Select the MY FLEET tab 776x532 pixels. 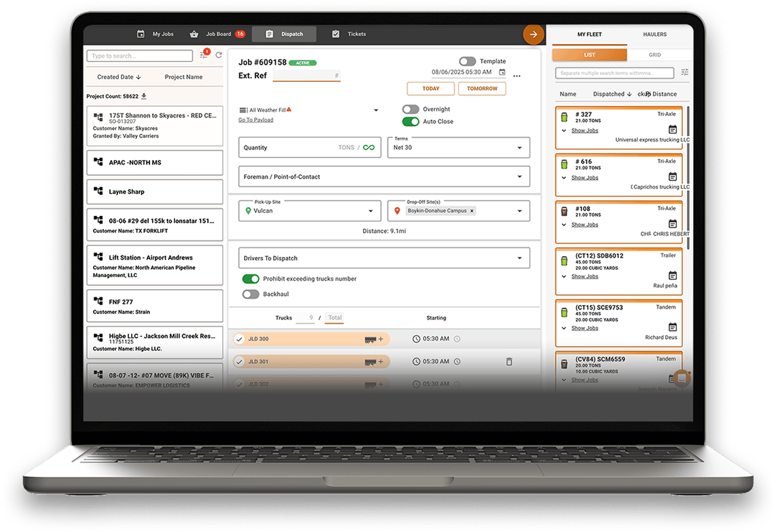click(x=589, y=35)
